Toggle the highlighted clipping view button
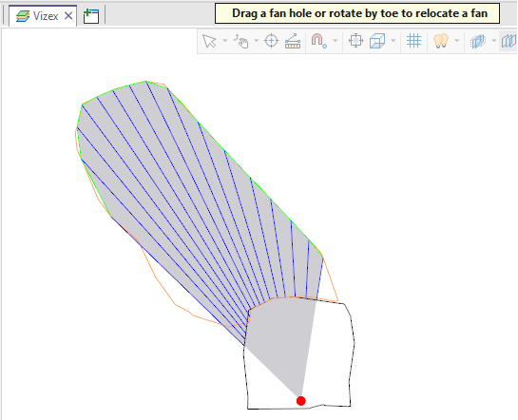518x420 pixels. pos(508,41)
